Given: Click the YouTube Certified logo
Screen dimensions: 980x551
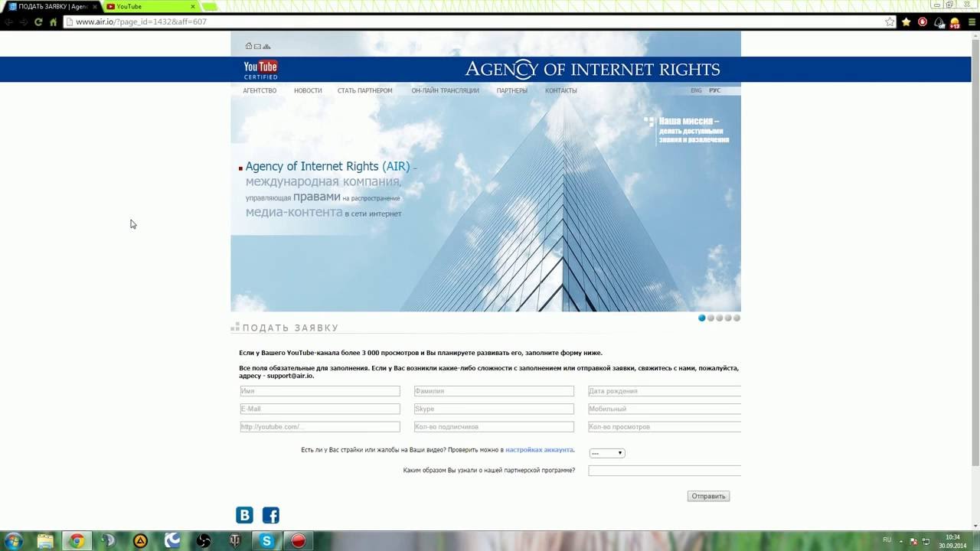Looking at the screenshot, I should [260, 70].
